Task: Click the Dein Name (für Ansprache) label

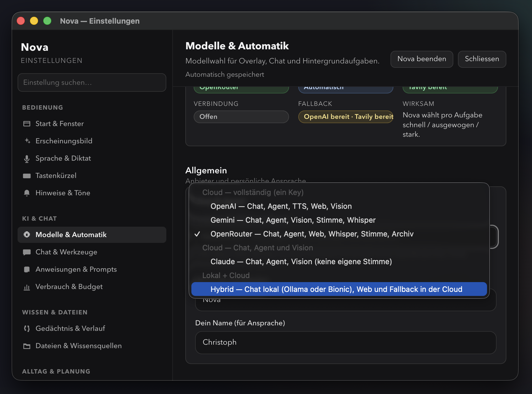Action: tap(240, 323)
